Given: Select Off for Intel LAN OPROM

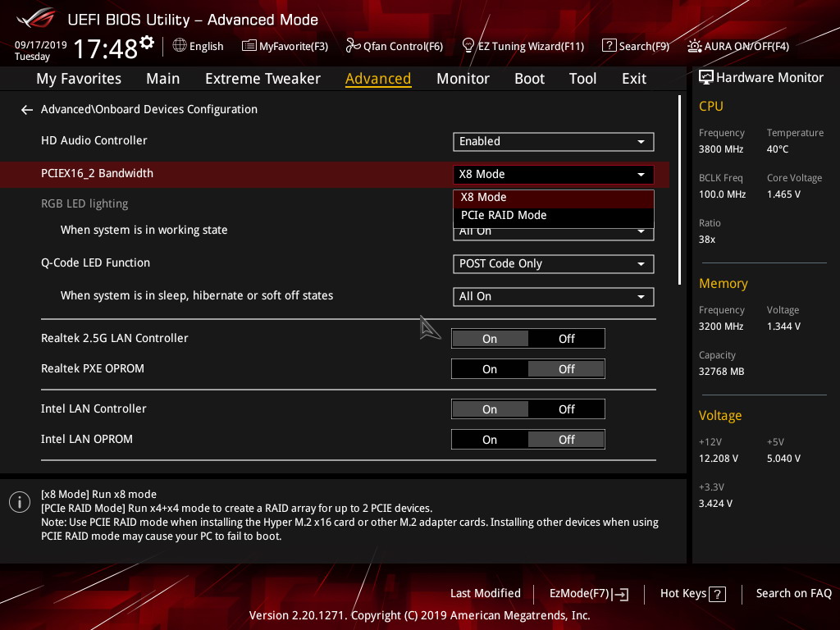Looking at the screenshot, I should pos(566,440).
